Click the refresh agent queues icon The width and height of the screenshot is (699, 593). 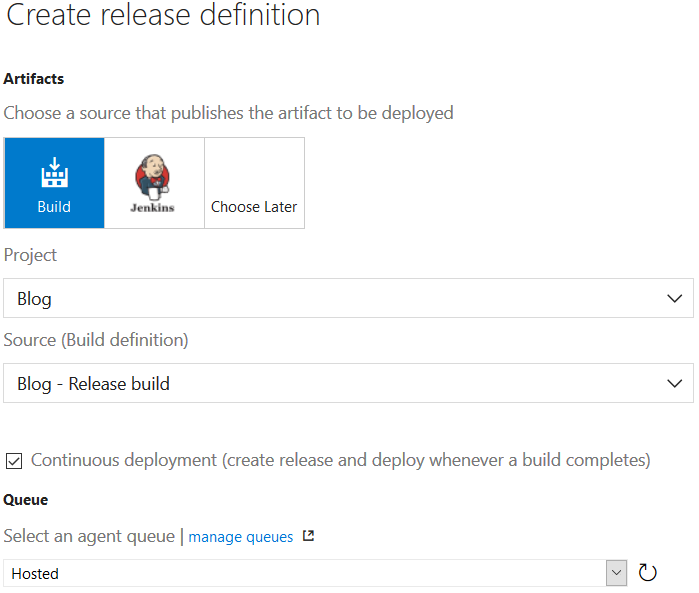click(647, 572)
